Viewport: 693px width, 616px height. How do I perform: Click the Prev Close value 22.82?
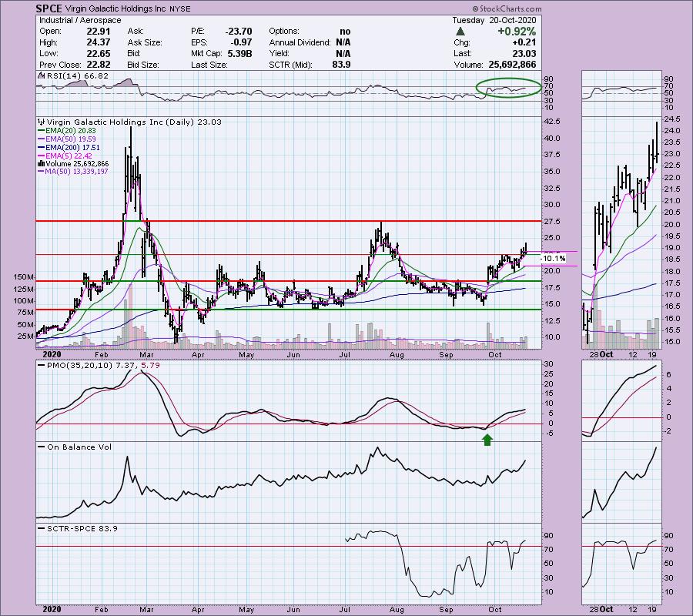(99, 65)
